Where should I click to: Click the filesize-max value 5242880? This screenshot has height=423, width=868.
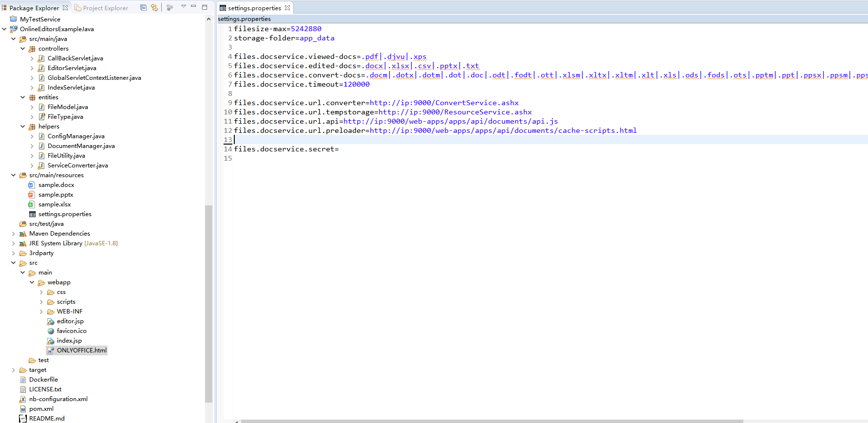(x=306, y=29)
